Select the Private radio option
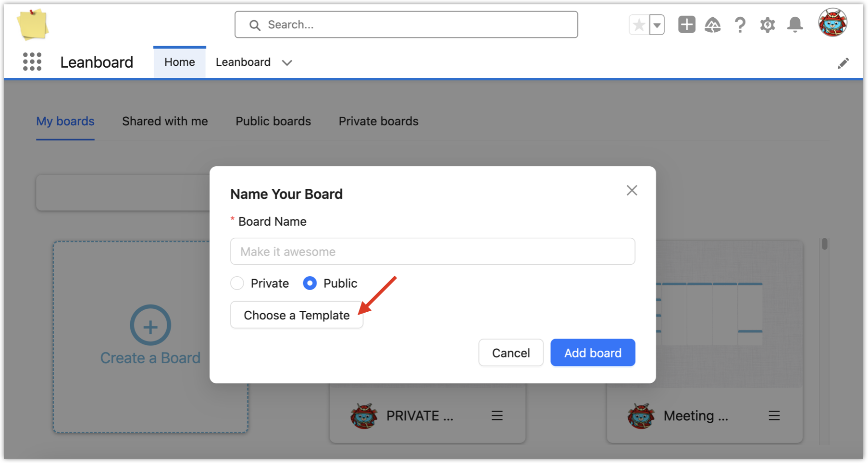The width and height of the screenshot is (868, 464). [x=237, y=283]
